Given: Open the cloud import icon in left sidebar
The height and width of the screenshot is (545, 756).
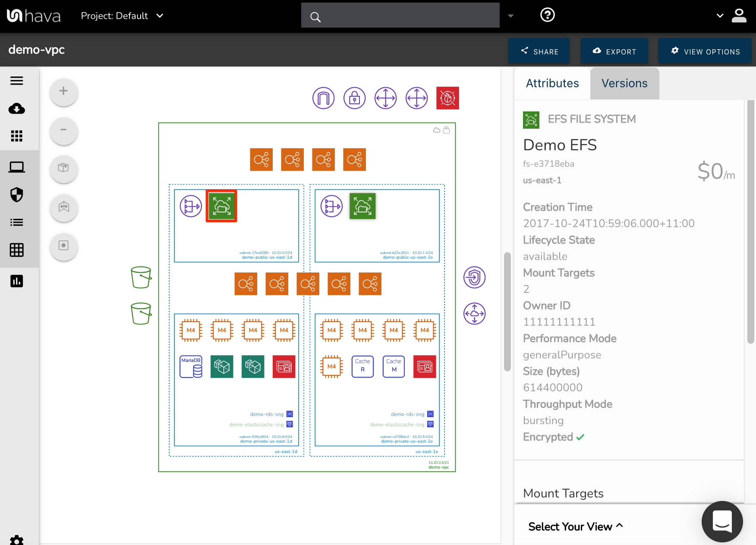Looking at the screenshot, I should point(16,109).
